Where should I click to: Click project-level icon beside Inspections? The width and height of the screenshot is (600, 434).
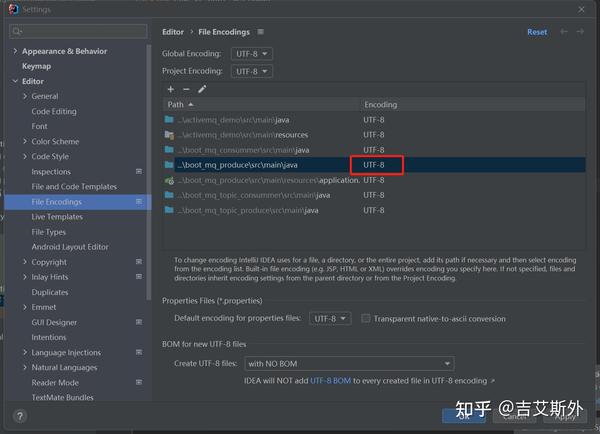pos(139,171)
